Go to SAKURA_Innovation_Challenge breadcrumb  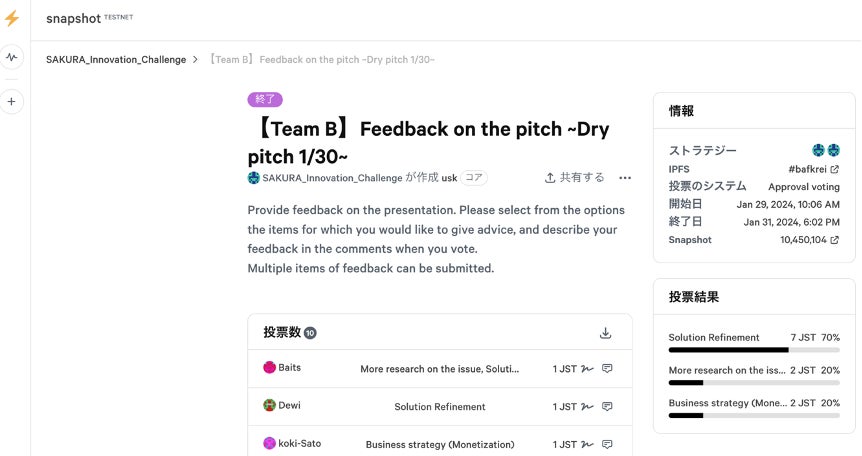coord(116,60)
